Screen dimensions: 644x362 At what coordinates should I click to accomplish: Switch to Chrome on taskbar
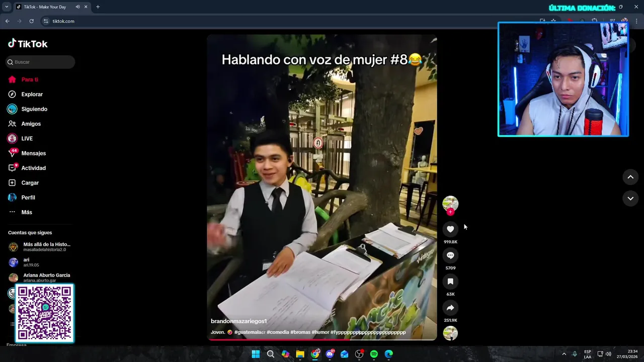[x=315, y=354]
